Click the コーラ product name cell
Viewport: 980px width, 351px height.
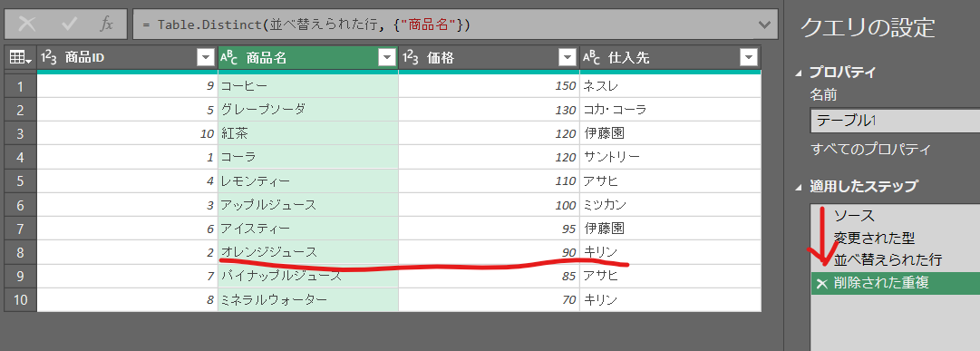click(308, 158)
